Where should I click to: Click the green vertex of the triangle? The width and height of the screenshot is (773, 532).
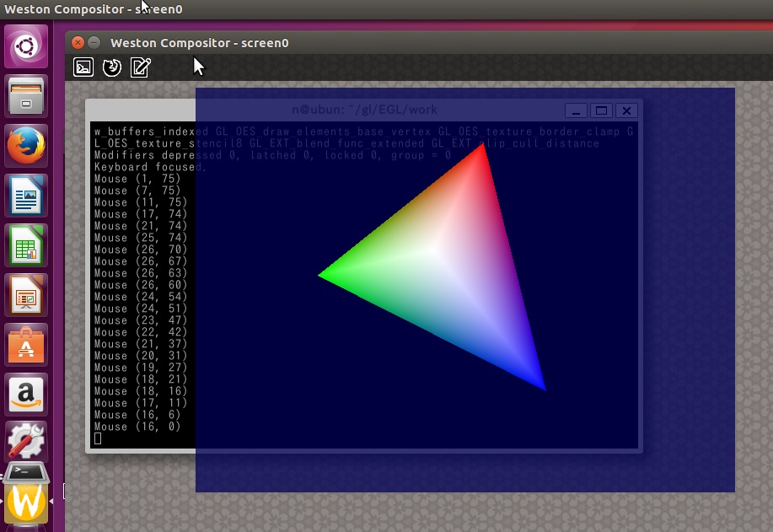(322, 274)
